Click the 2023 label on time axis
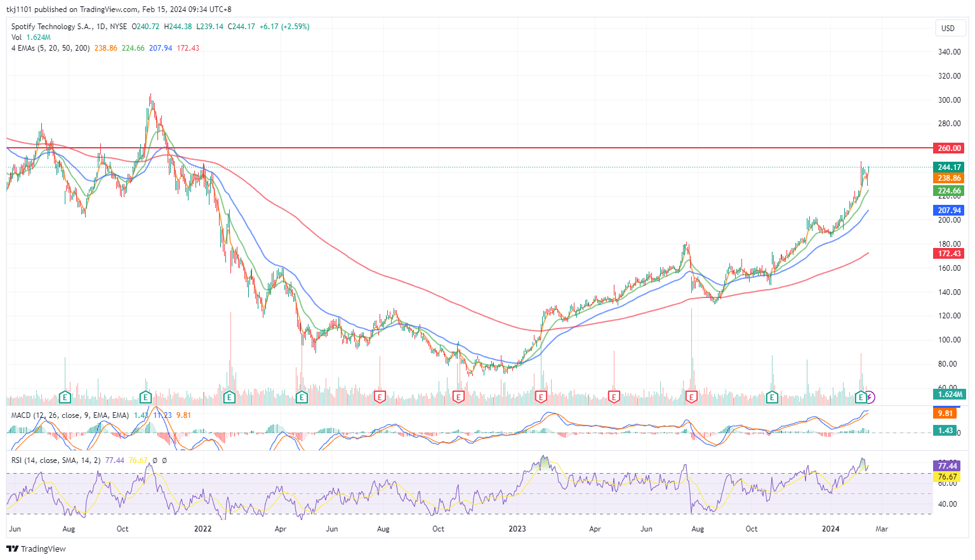The image size is (975, 560). tap(517, 529)
